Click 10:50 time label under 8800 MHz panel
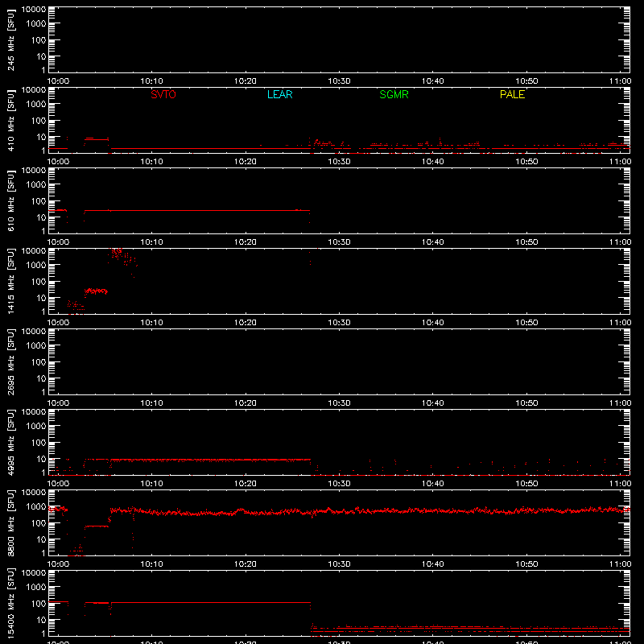Image resolution: width=644 pixels, height=644 pixels. pos(526,564)
